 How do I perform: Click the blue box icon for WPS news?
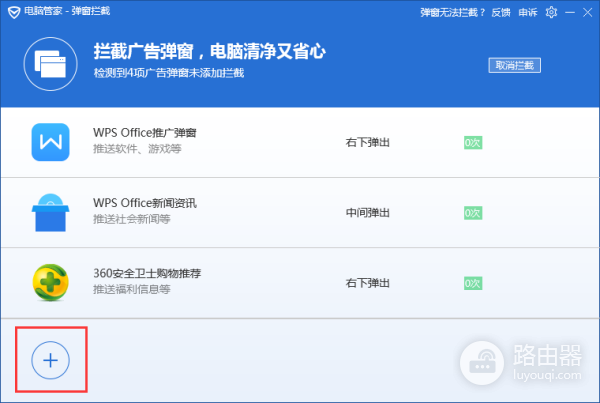51,212
